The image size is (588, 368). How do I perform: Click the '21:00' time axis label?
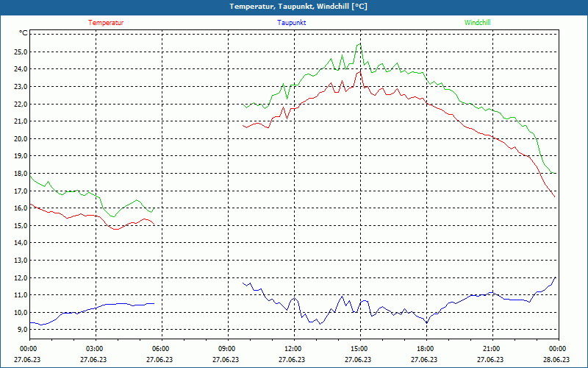coord(491,349)
